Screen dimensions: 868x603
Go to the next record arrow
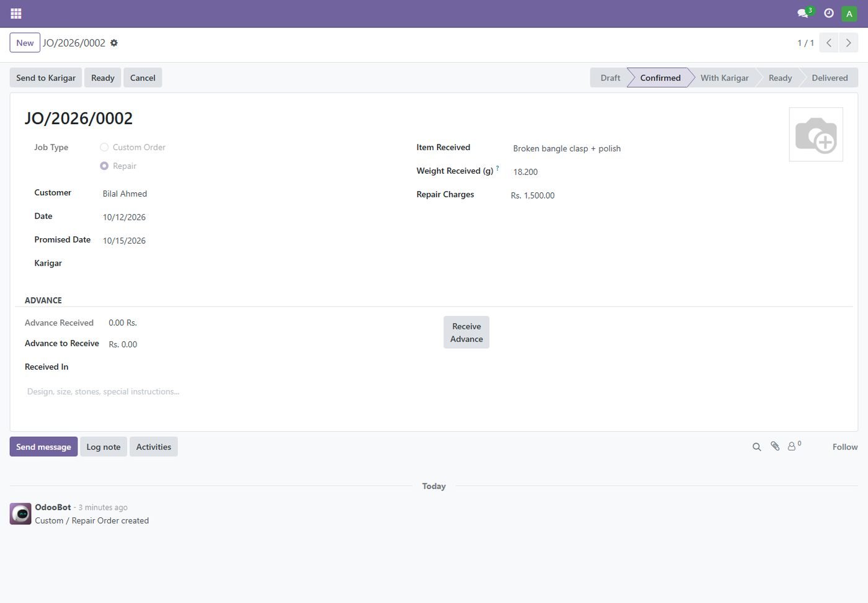point(849,43)
